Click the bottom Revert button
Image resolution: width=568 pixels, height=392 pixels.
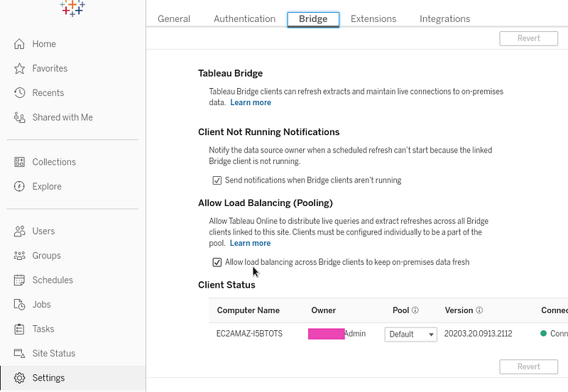(x=528, y=366)
